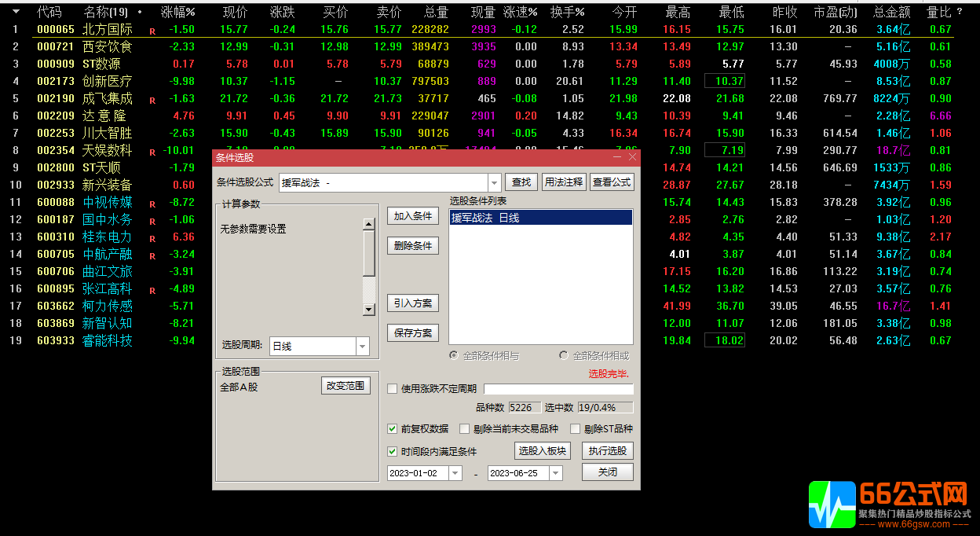Click the up arrow of 计算参数 scrollbar

369,224
